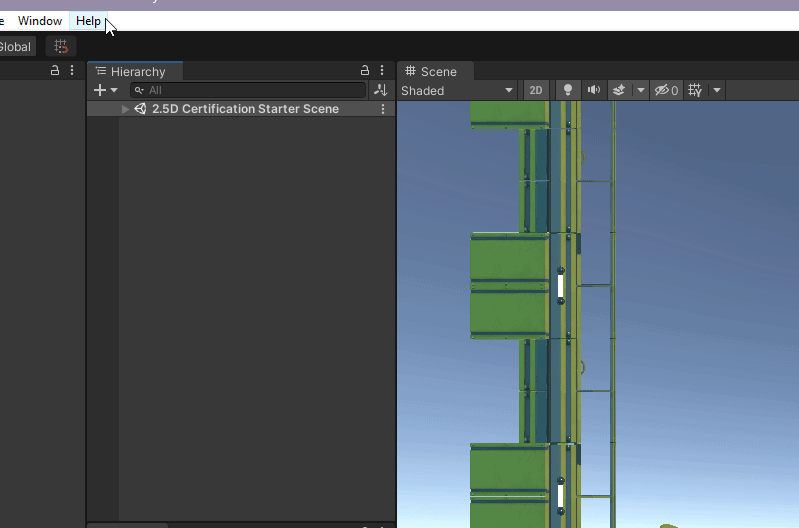Viewport: 799px width, 528px height.
Task: Toggle scene audio speaker icon
Action: [594, 90]
